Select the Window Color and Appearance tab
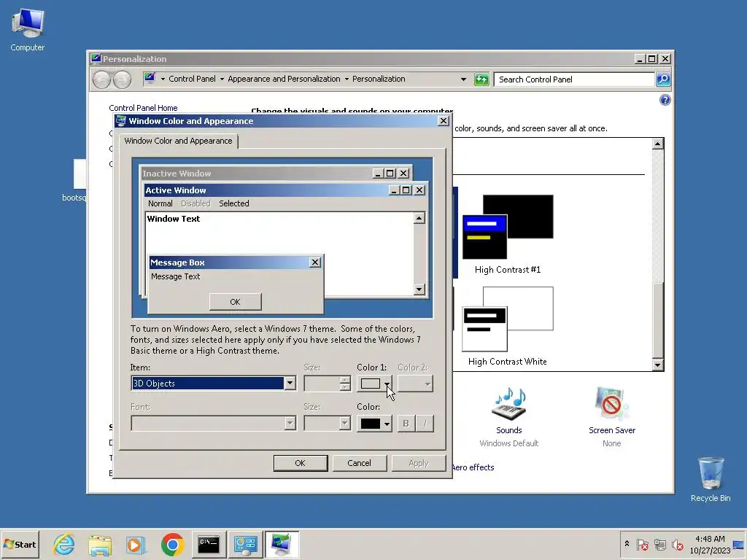Screen dimensions: 747x560 pos(178,141)
